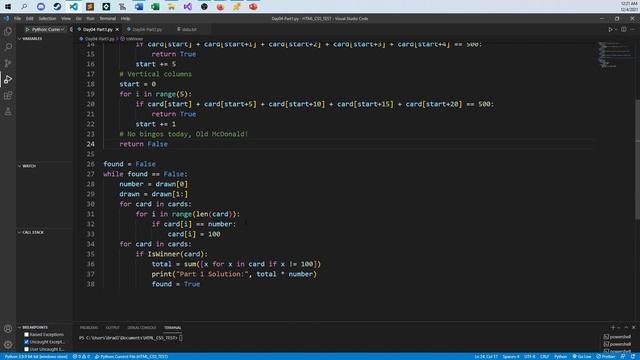The height and width of the screenshot is (360, 640).
Task: Open the Explorer view in activity bar
Action: [8, 31]
